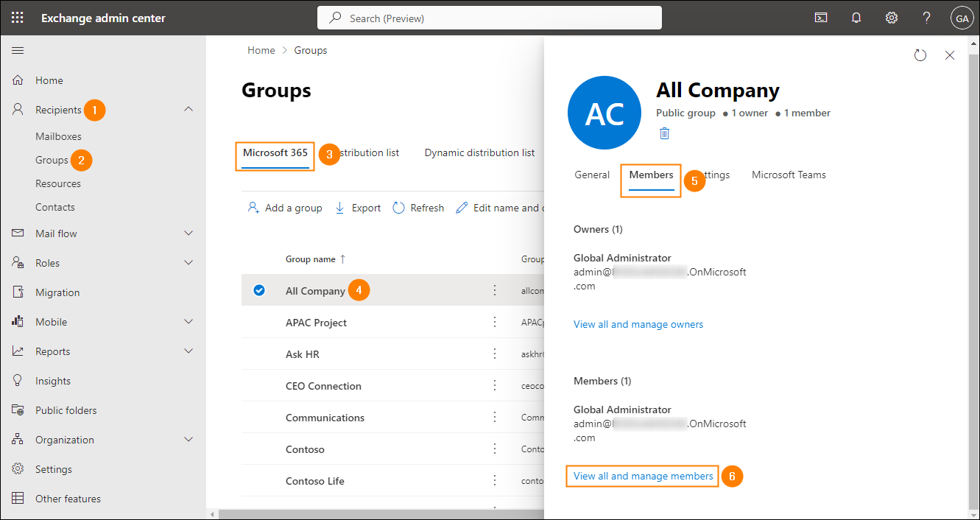980x520 pixels.
Task: Click the Insights lightbulb icon
Action: tap(18, 381)
